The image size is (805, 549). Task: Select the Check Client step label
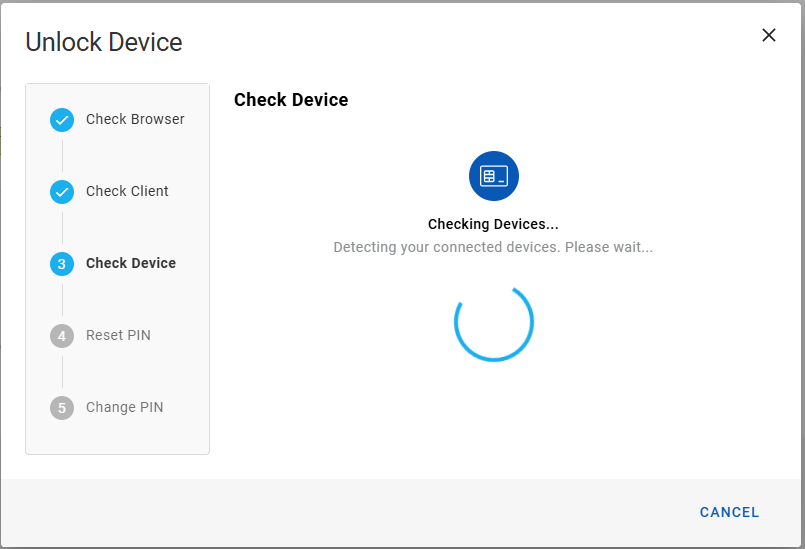[x=127, y=191]
